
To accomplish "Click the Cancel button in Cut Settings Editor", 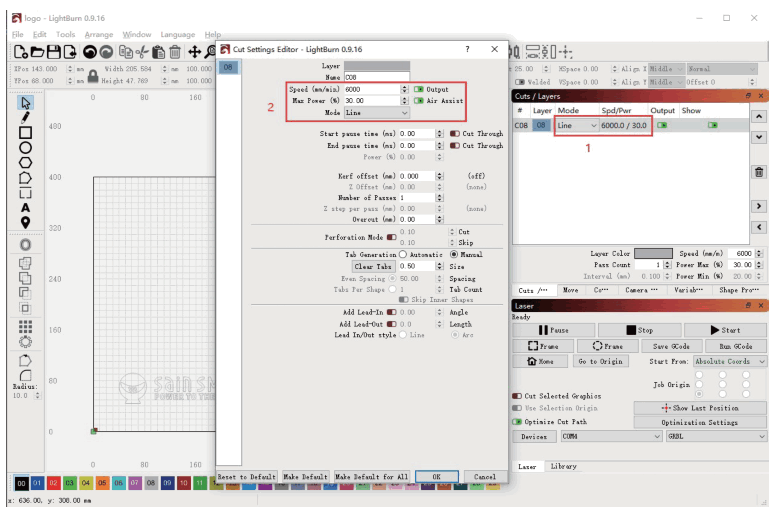I will 485,477.
